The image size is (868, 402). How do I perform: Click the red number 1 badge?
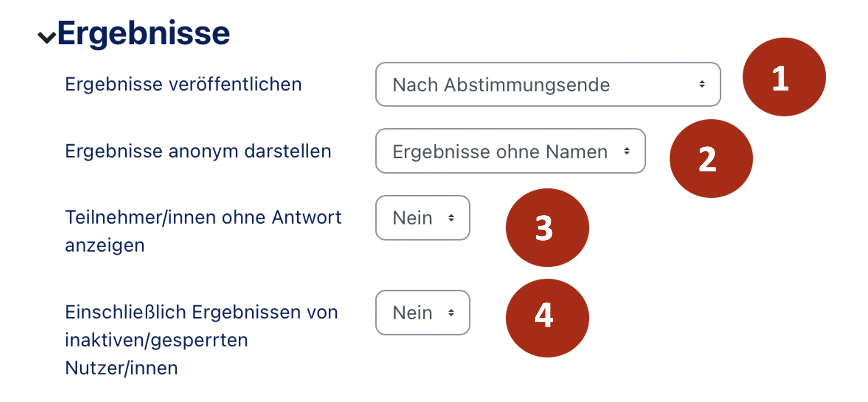(784, 77)
